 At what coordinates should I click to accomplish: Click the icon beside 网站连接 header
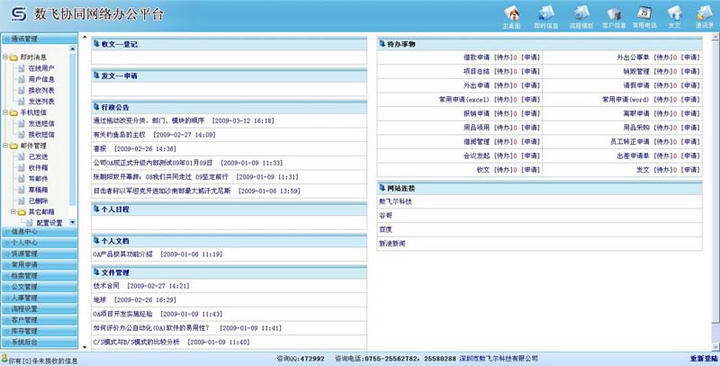click(382, 188)
